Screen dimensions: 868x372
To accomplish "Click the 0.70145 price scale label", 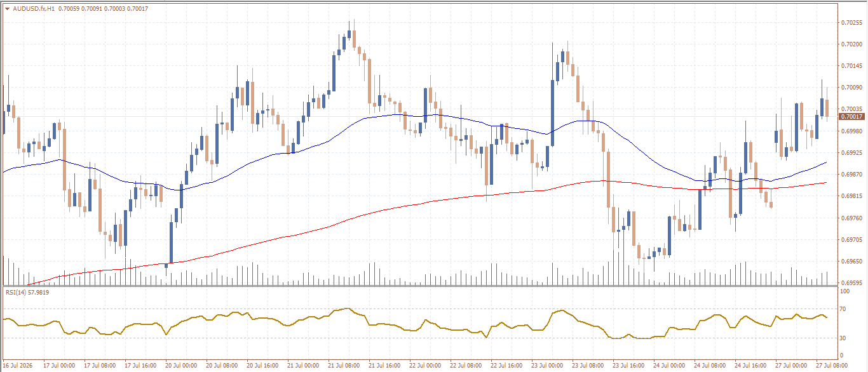I will pyautogui.click(x=851, y=66).
